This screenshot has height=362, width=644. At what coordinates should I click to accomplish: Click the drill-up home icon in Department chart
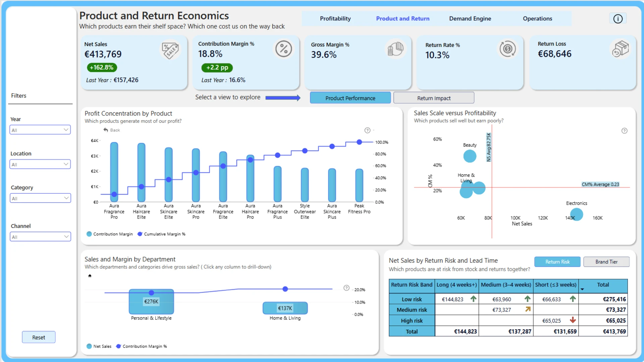coord(90,276)
